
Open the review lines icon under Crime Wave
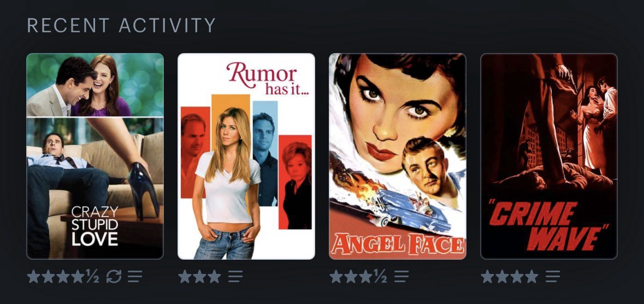point(553,277)
